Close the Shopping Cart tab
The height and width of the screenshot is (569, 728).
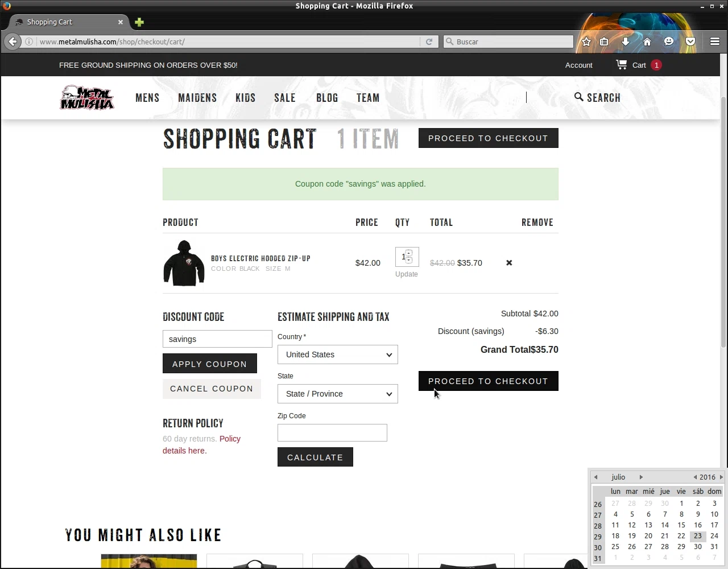(121, 22)
